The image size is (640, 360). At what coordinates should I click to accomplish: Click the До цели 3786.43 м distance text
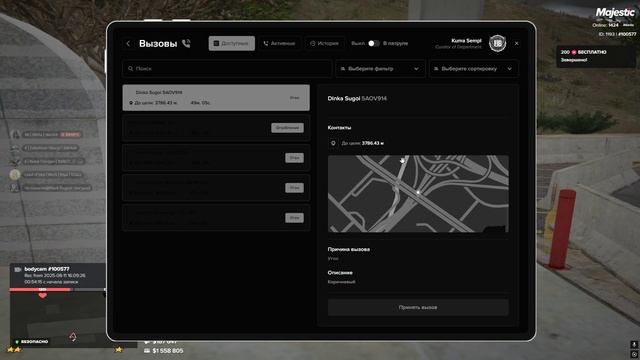coord(362,143)
